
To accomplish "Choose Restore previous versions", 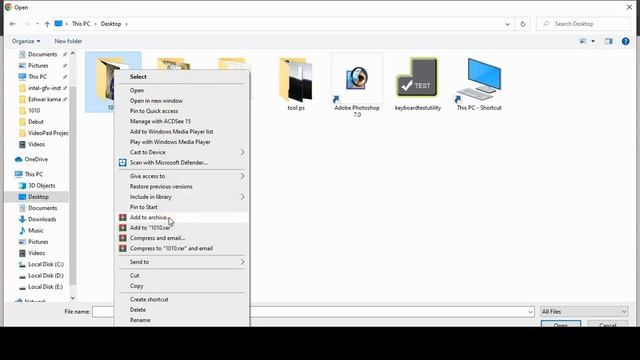I will point(161,187).
